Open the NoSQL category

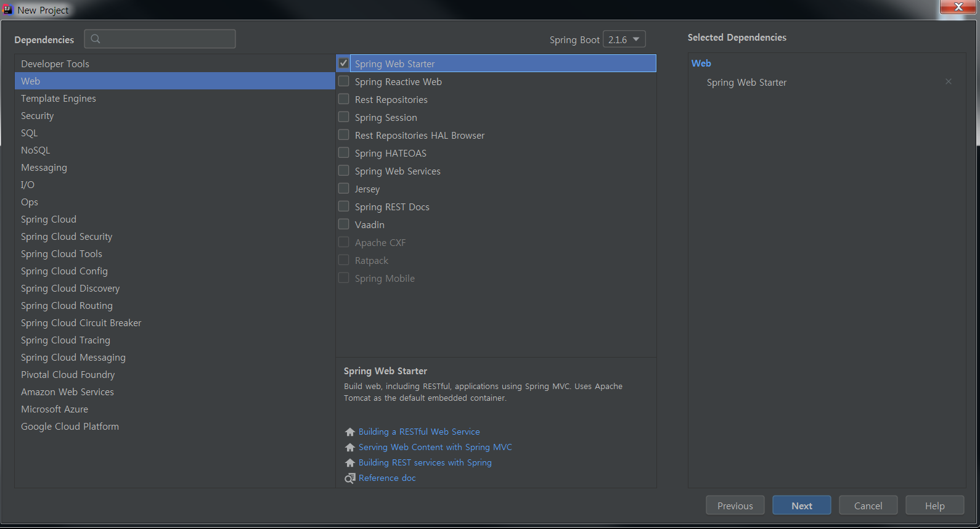[175, 150]
